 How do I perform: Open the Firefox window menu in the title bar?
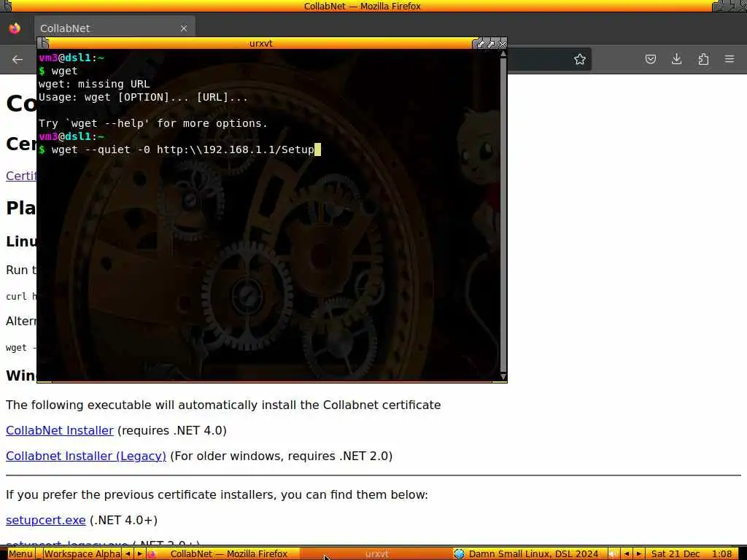coord(7,6)
